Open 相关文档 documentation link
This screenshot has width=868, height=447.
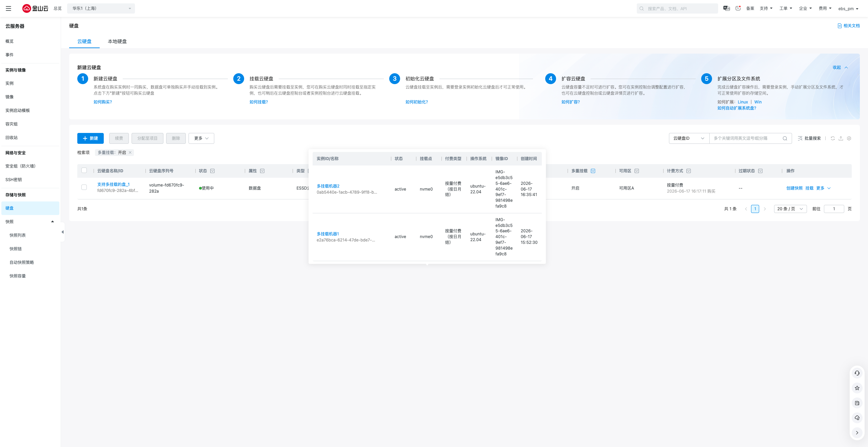[x=849, y=26]
